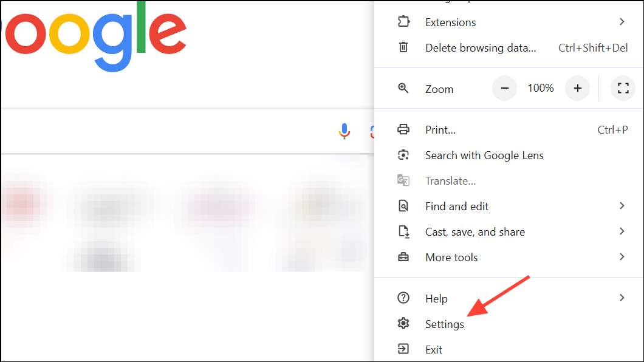Click the Find and edit icon
Image resolution: width=644 pixels, height=362 pixels.
pos(403,207)
